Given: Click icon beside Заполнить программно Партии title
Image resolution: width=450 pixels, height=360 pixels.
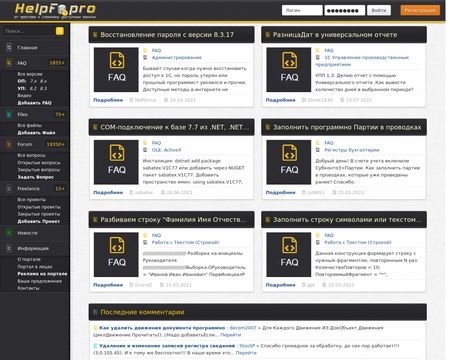Looking at the screenshot, I should click(x=268, y=127).
